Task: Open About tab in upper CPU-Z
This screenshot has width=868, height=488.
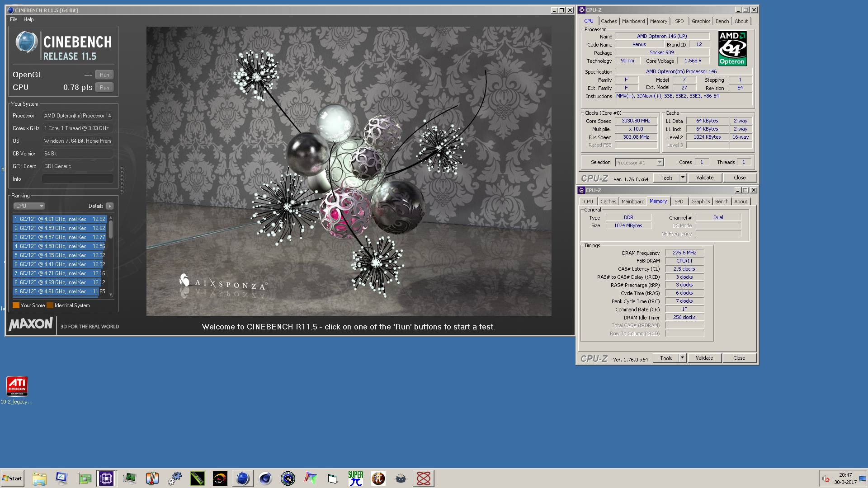Action: pyautogui.click(x=741, y=21)
